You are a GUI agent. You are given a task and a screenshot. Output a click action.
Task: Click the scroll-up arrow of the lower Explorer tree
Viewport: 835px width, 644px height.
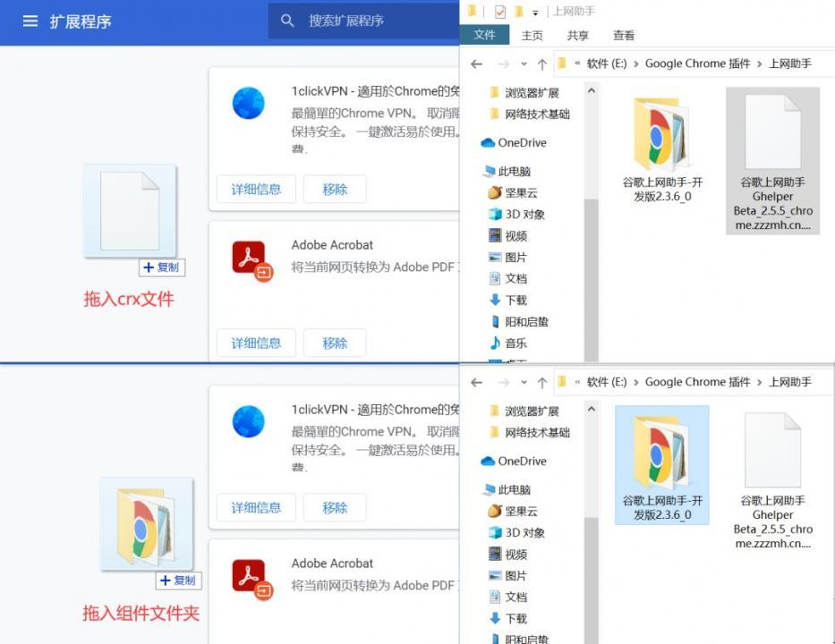click(591, 410)
